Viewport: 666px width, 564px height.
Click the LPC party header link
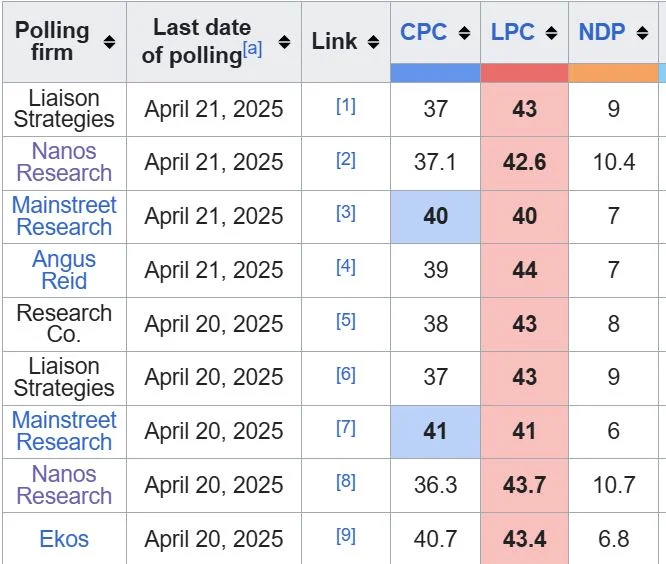[512, 32]
